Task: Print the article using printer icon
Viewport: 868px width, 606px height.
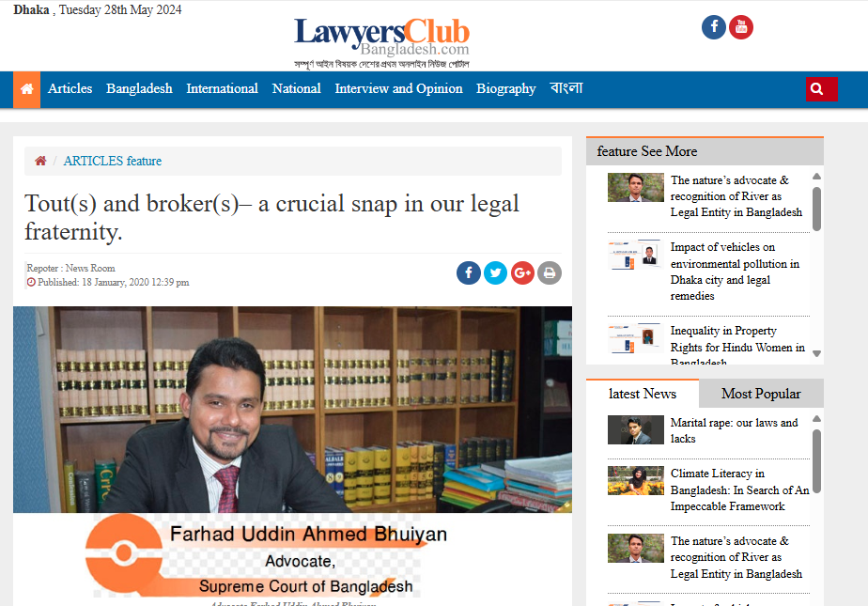Action: pos(550,272)
